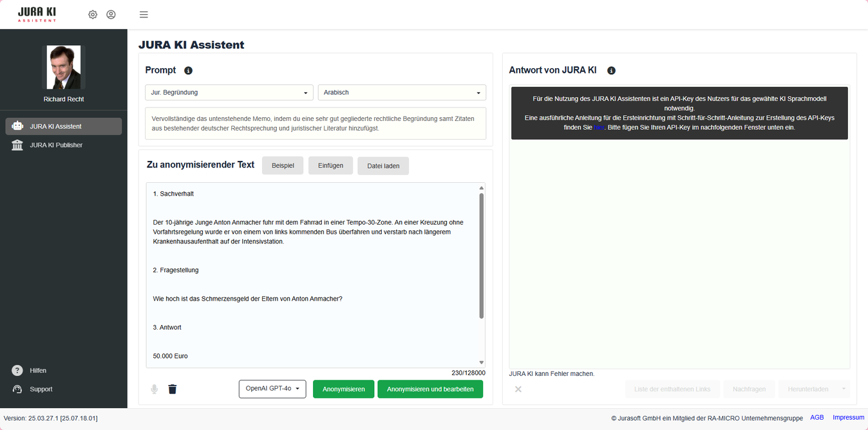Click the Prompt info icon
The image size is (868, 430).
188,71
